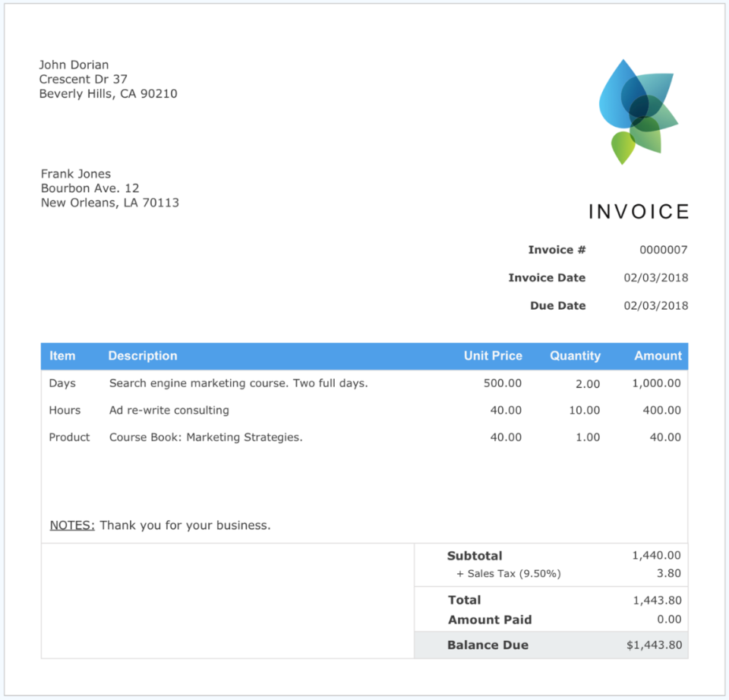
Task: Select the INVOICE title text
Action: (639, 211)
